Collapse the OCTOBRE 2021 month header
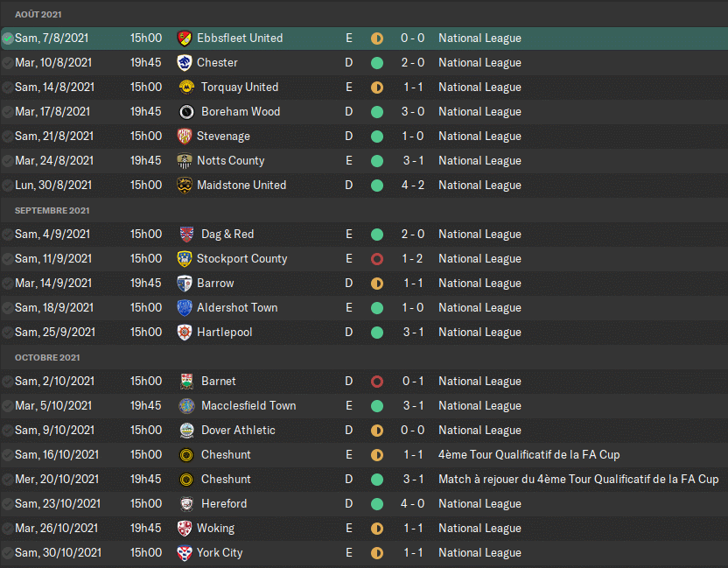 [47, 358]
